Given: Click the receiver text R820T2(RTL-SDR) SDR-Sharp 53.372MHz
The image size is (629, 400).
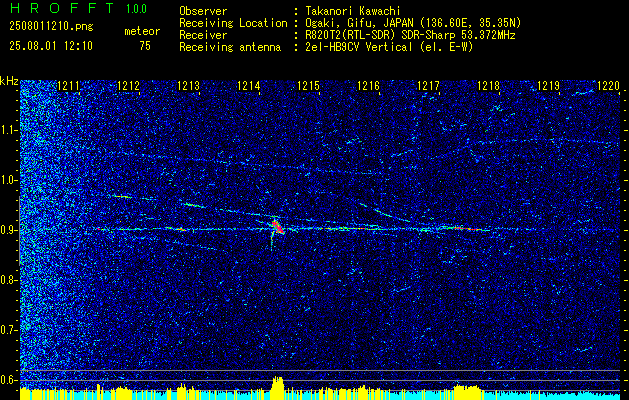Looking at the screenshot, I should [410, 35].
